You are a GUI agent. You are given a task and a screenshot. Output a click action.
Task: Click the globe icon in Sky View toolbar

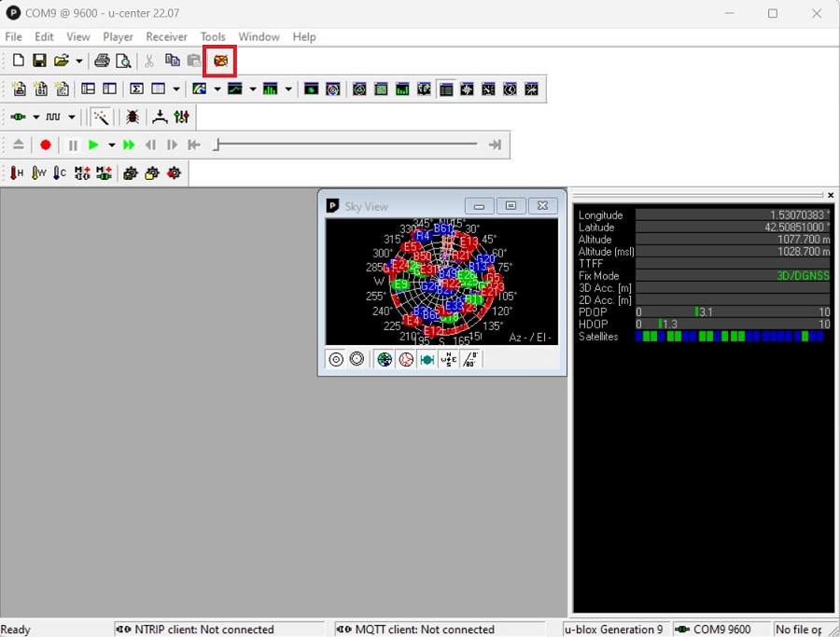point(385,359)
